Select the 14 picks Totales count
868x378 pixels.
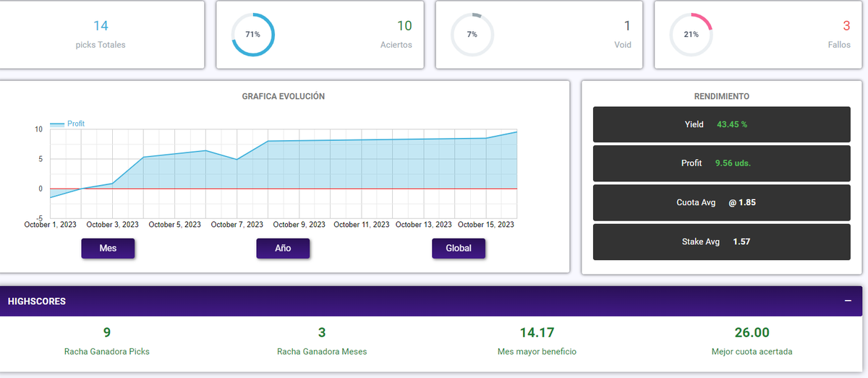[101, 26]
